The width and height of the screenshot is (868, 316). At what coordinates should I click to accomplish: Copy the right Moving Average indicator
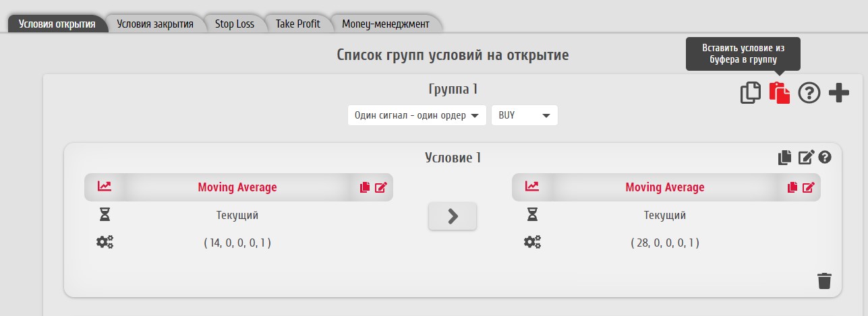tap(792, 187)
